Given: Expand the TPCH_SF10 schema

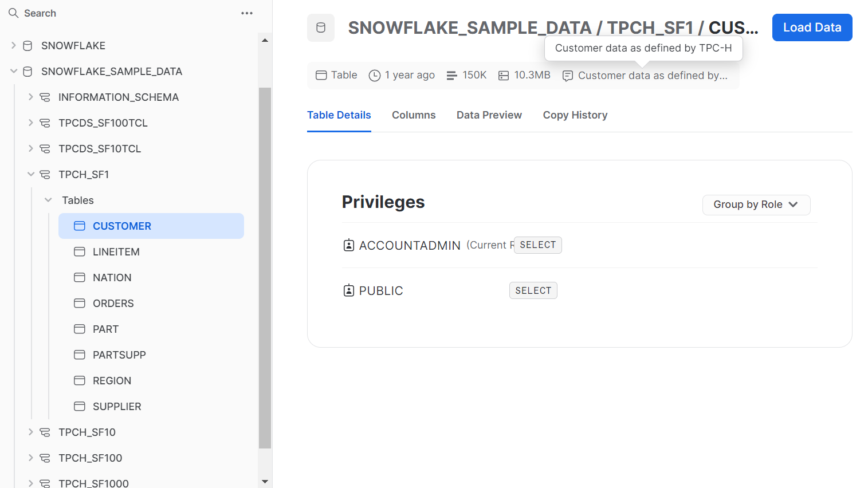Looking at the screenshot, I should (31, 432).
